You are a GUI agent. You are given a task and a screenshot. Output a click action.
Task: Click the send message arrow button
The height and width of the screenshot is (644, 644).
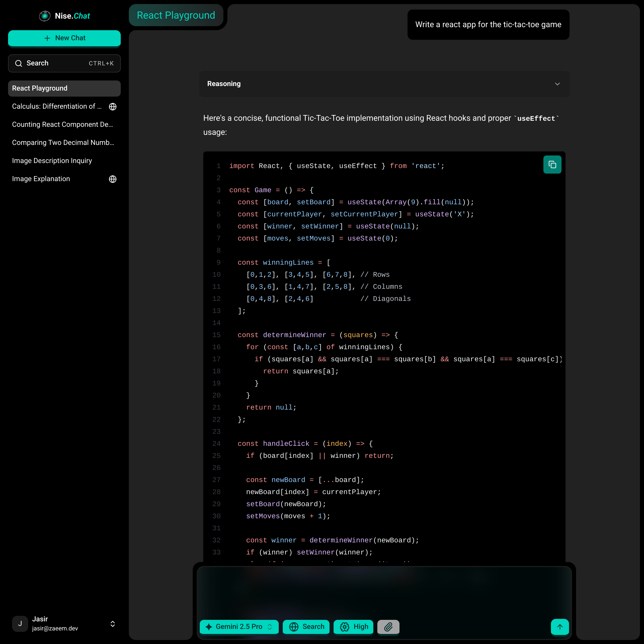pos(560,627)
